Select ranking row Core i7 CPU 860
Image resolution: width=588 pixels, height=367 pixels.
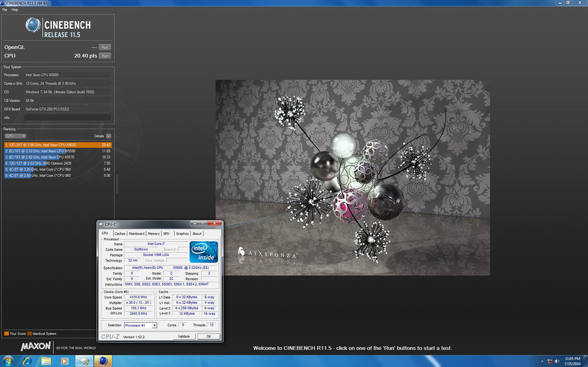[x=58, y=175]
